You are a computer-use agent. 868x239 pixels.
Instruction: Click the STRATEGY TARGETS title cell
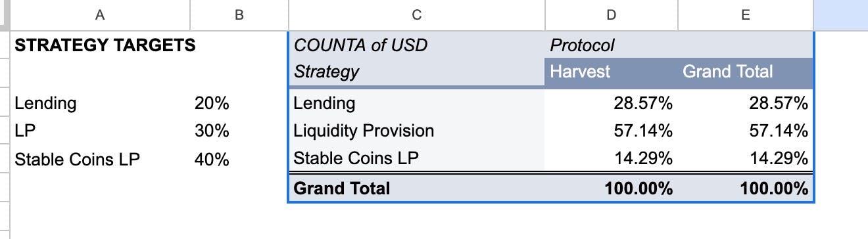click(105, 45)
